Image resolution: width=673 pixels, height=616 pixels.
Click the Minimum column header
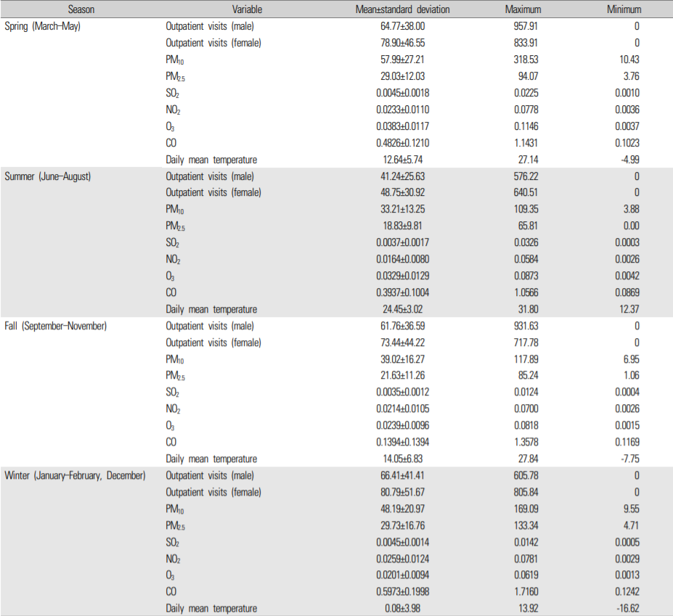click(624, 9)
